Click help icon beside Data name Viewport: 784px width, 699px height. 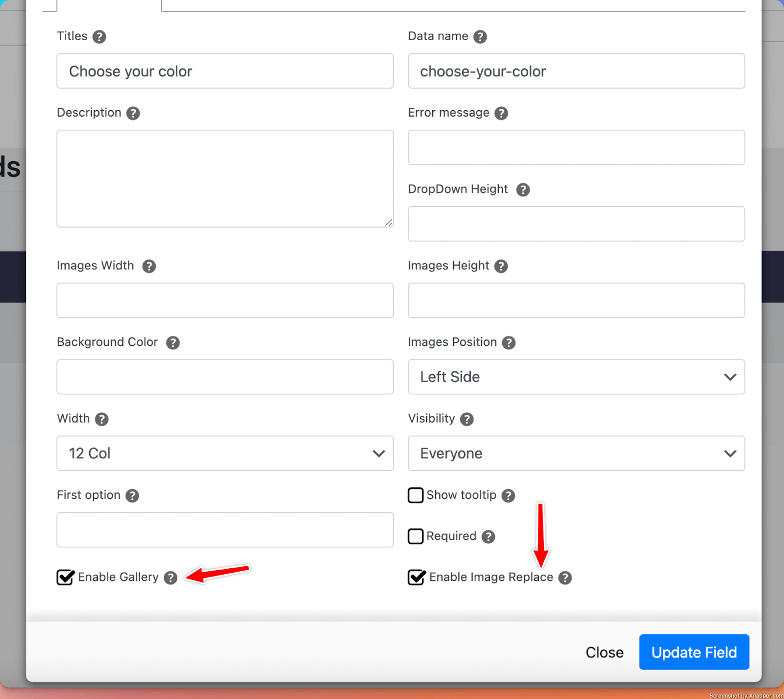(x=480, y=37)
